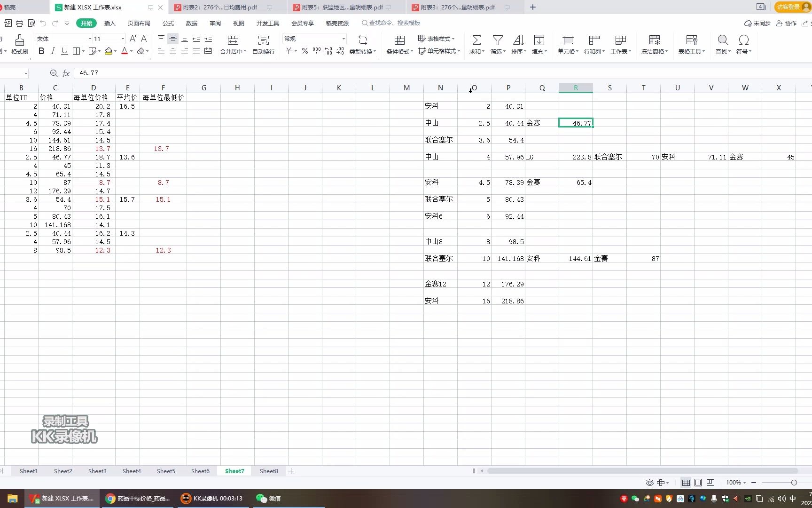Image resolution: width=812 pixels, height=508 pixels.
Task: Toggle middle vertical alignment
Action: point(173,39)
